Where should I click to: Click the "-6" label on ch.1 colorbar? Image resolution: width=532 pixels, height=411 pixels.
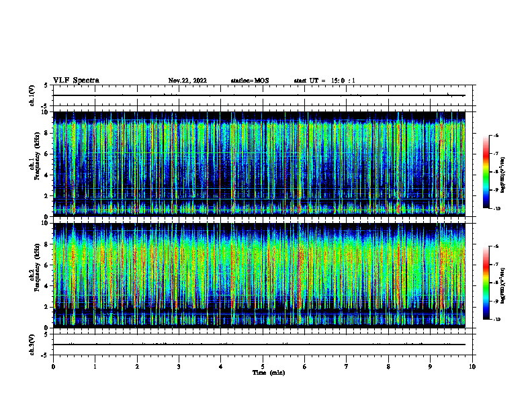(496, 135)
